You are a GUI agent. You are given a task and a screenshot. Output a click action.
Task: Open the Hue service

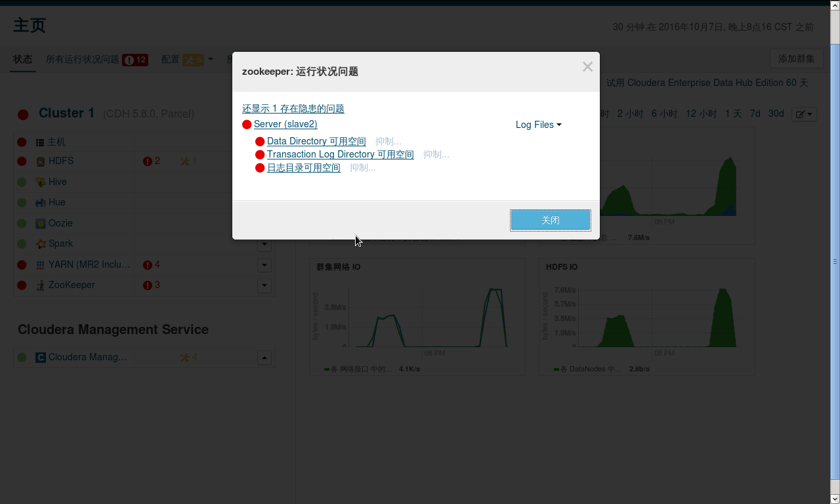point(57,202)
